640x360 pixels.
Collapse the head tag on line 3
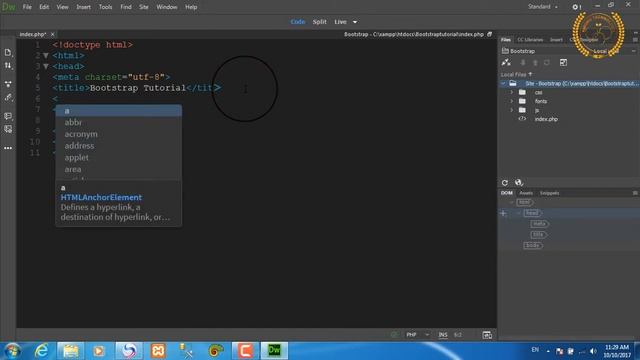click(x=46, y=66)
